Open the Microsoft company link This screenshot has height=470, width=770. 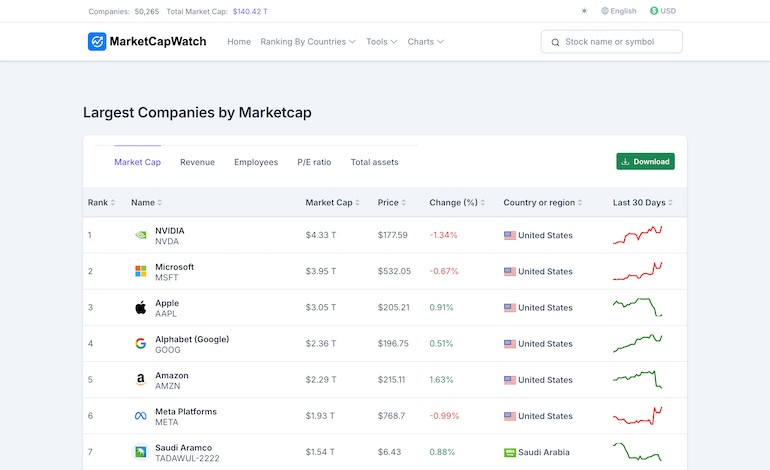tap(174, 267)
